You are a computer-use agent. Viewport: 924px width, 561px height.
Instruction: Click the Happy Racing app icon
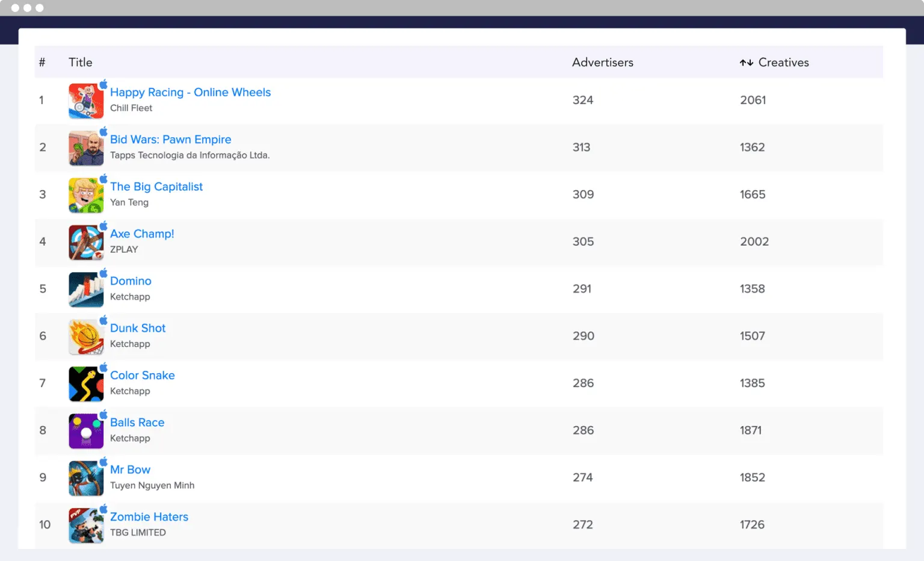86,101
